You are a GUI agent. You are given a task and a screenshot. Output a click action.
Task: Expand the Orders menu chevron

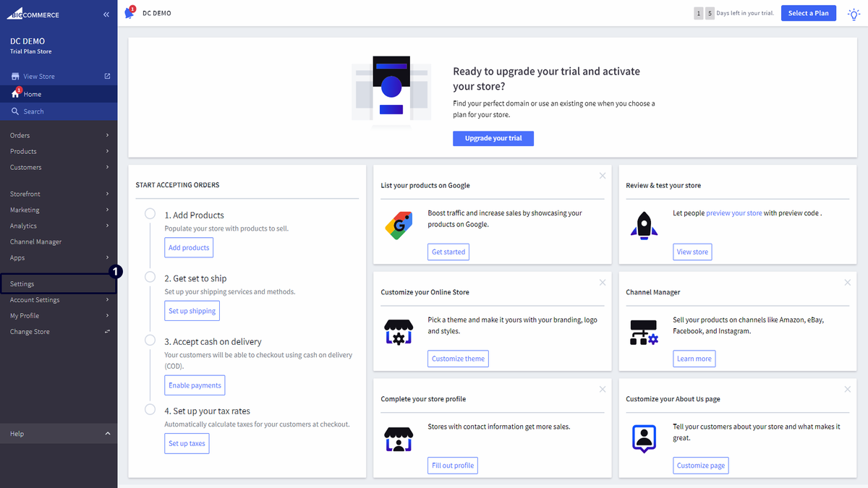107,135
